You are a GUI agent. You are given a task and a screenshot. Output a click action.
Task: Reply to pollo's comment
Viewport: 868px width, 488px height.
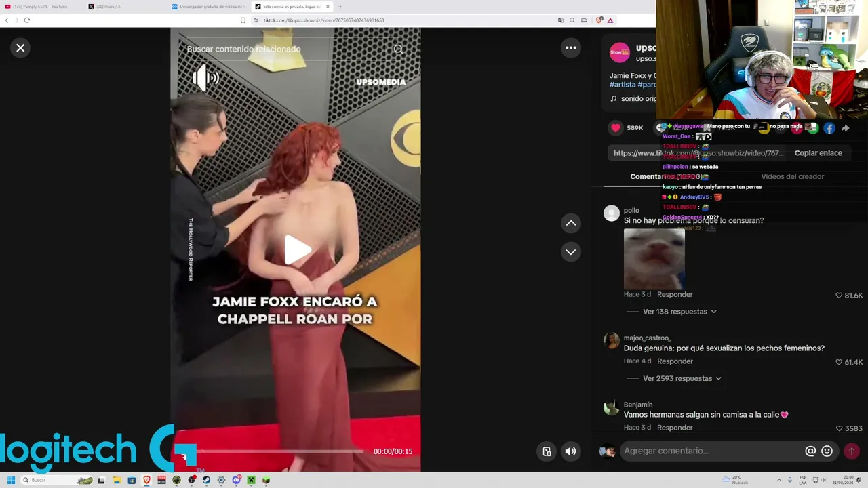pos(675,294)
